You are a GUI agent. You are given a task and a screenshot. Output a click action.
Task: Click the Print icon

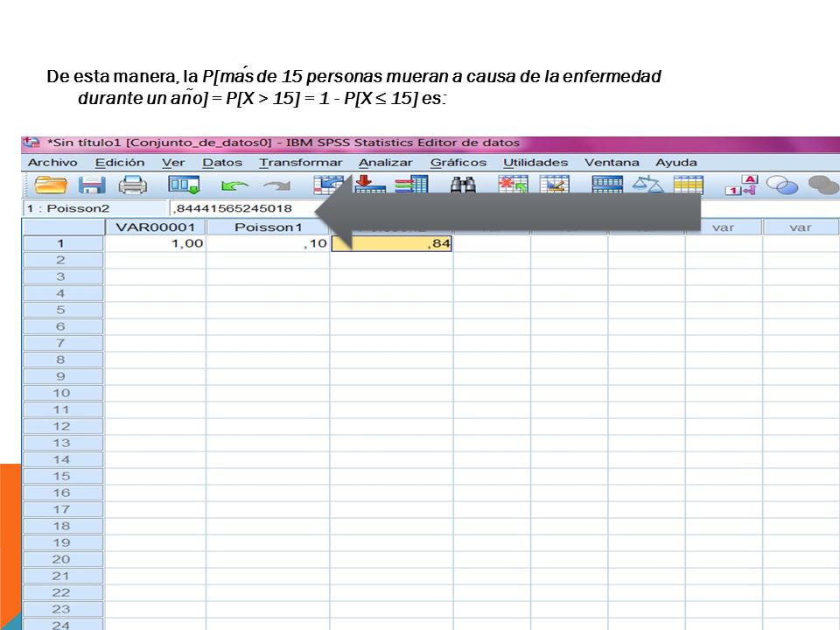[132, 185]
